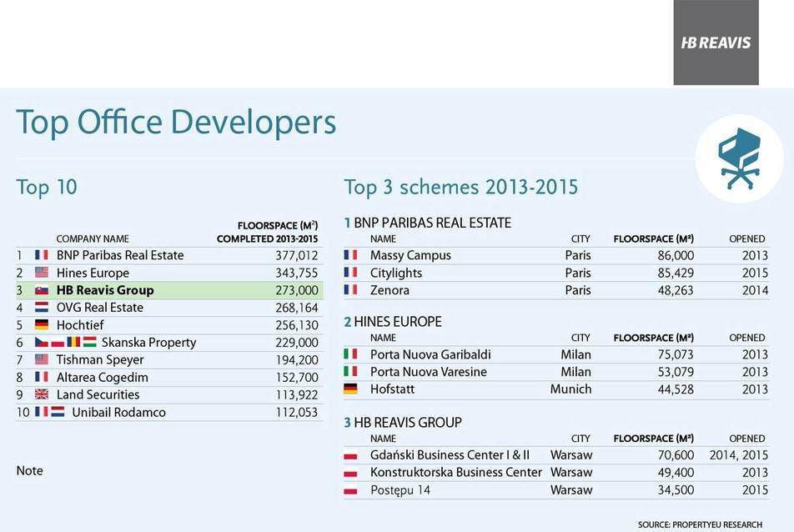This screenshot has width=794, height=532.
Task: Select the "2 HINES EUROPE" section heading
Action: point(393,322)
